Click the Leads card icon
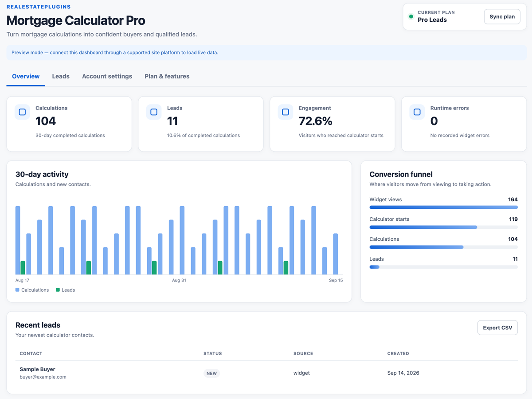Viewport: 532px width, 399px height. tap(154, 112)
